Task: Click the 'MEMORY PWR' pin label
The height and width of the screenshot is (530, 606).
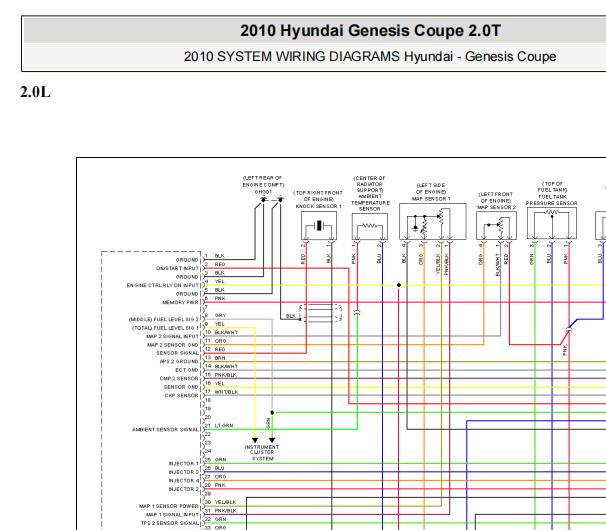Action: click(x=180, y=302)
